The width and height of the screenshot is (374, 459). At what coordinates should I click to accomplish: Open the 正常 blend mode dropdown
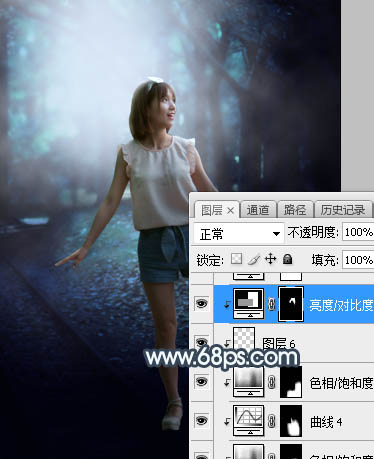click(x=239, y=234)
